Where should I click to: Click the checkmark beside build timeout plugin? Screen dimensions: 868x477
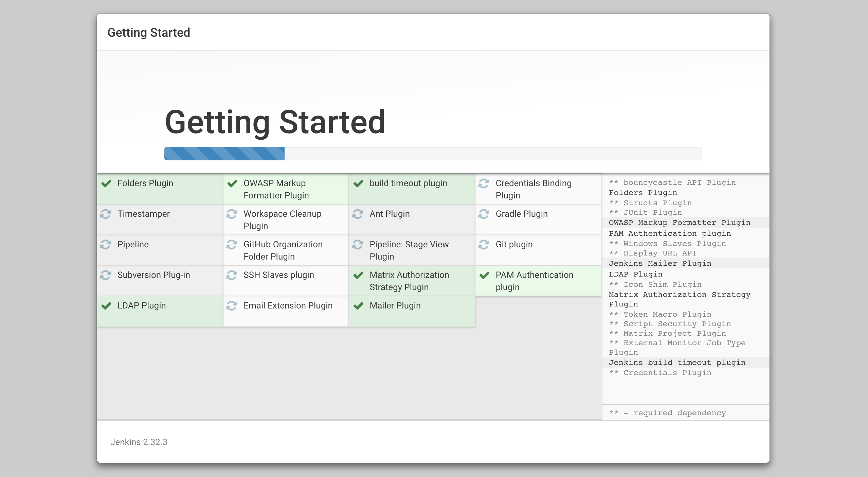[358, 184]
